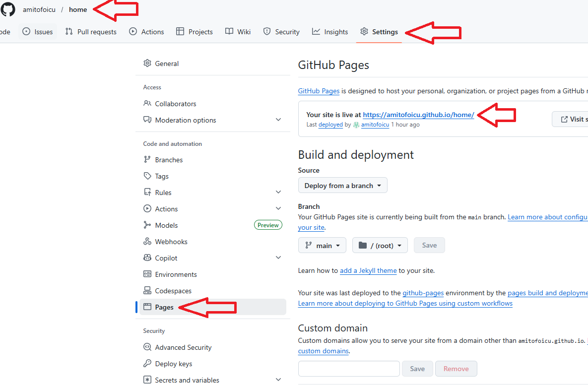Click the Codespaces icon
The width and height of the screenshot is (588, 388).
(147, 291)
